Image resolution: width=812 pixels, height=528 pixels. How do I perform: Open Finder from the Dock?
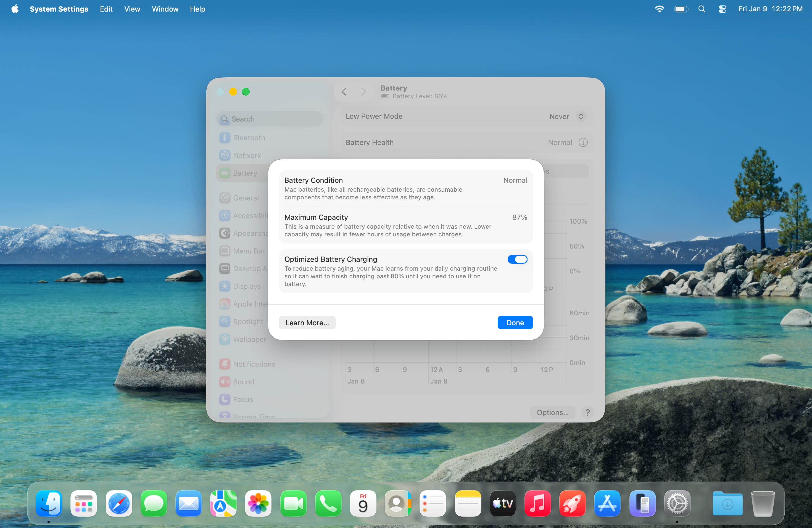tap(49, 503)
